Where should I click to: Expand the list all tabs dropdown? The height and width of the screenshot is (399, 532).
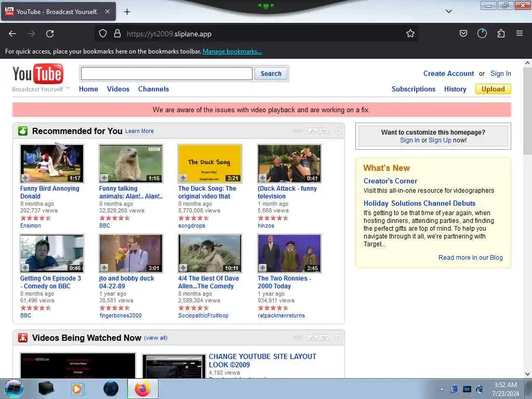click(x=448, y=11)
